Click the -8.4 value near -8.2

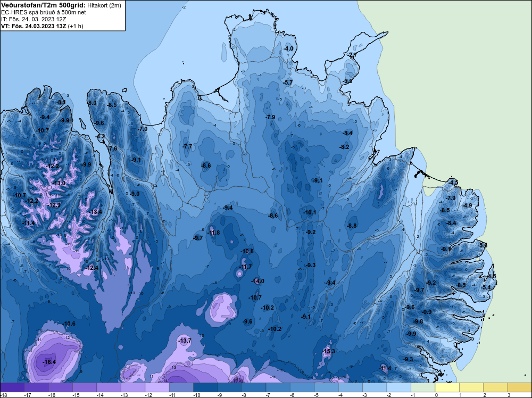click(x=348, y=133)
